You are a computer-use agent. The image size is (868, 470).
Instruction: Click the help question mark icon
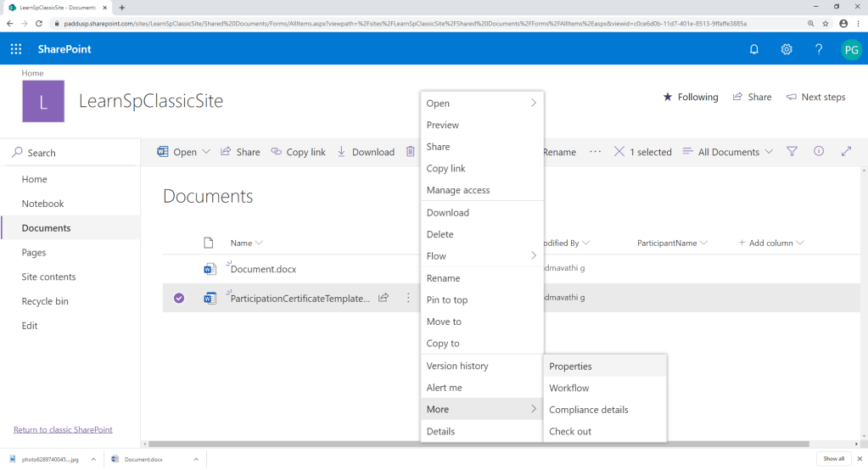(x=819, y=49)
